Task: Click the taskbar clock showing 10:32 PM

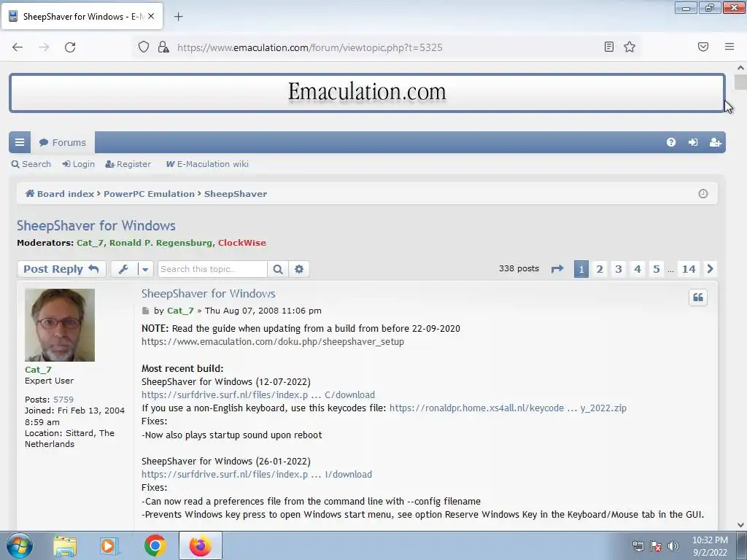Action: pyautogui.click(x=710, y=546)
